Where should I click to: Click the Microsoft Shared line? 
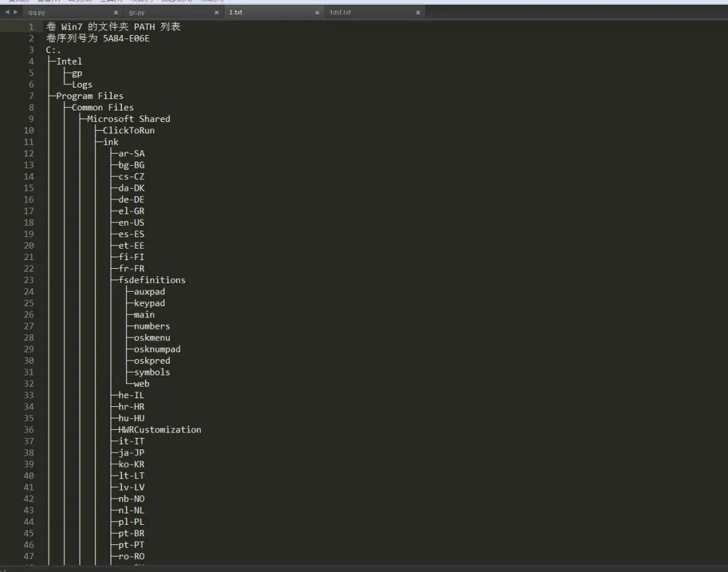click(128, 119)
